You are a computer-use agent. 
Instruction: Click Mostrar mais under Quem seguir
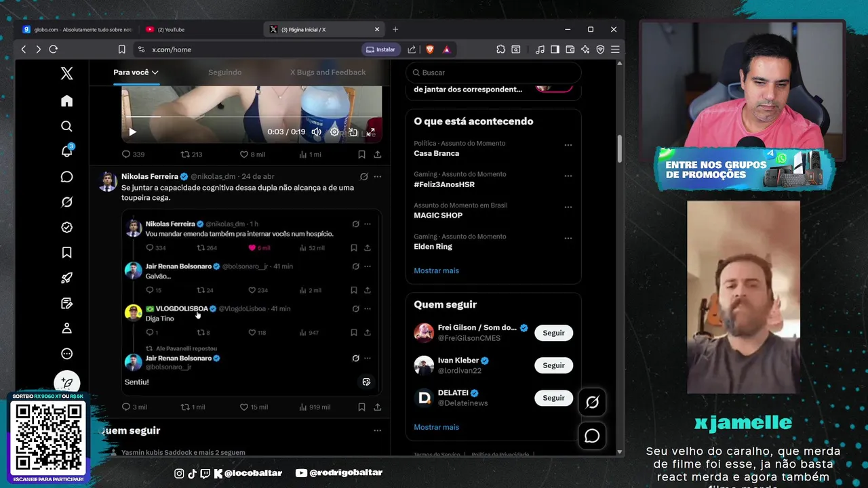click(x=436, y=427)
